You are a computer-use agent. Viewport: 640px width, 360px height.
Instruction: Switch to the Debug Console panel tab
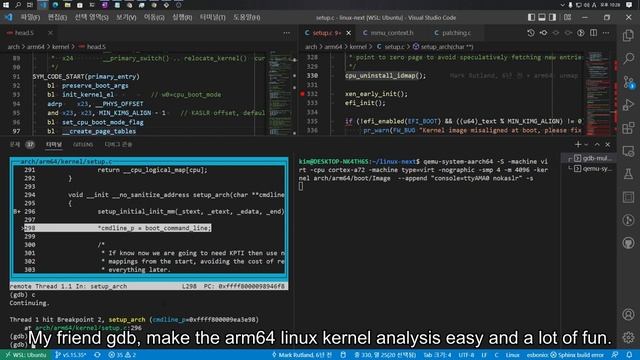coord(118,144)
